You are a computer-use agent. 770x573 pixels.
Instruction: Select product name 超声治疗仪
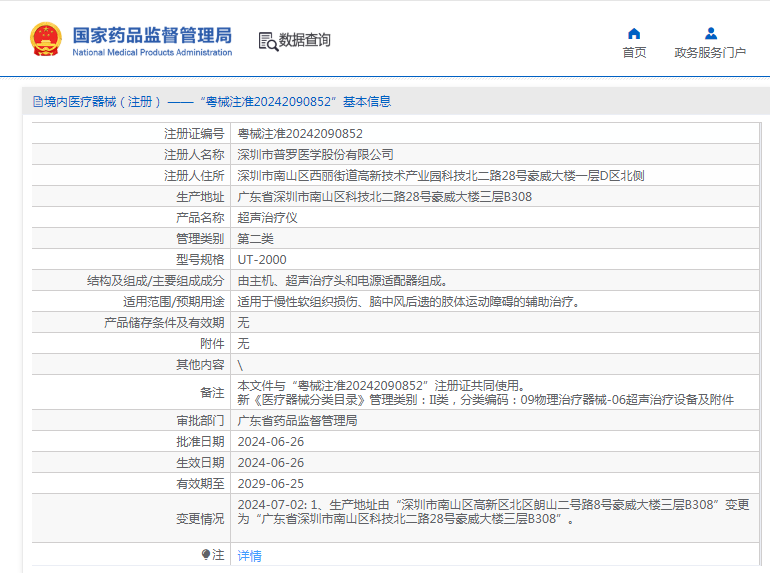pos(267,218)
